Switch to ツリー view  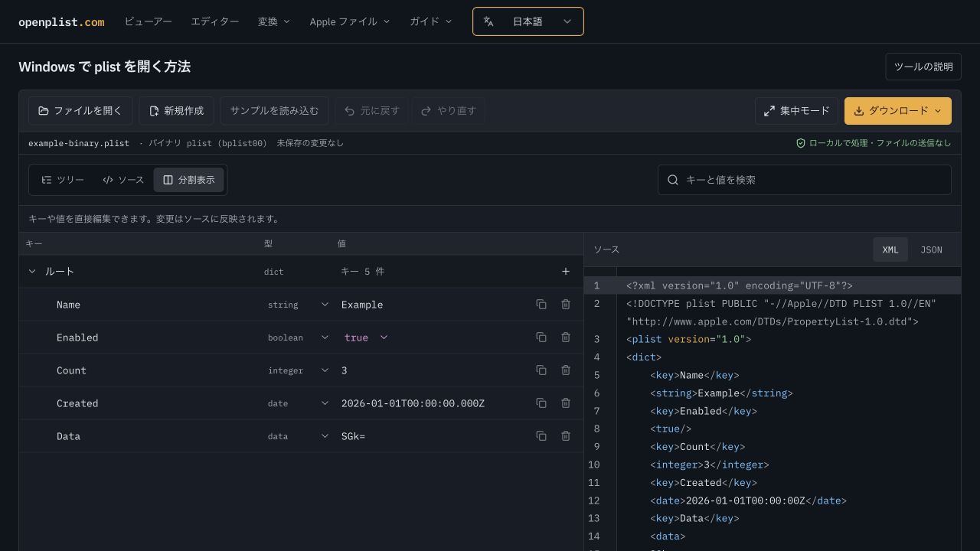pos(63,180)
